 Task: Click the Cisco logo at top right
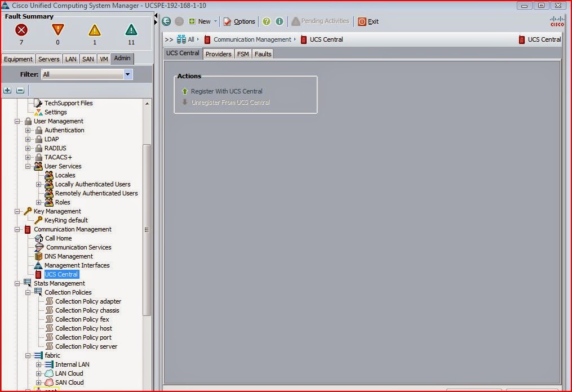point(557,21)
